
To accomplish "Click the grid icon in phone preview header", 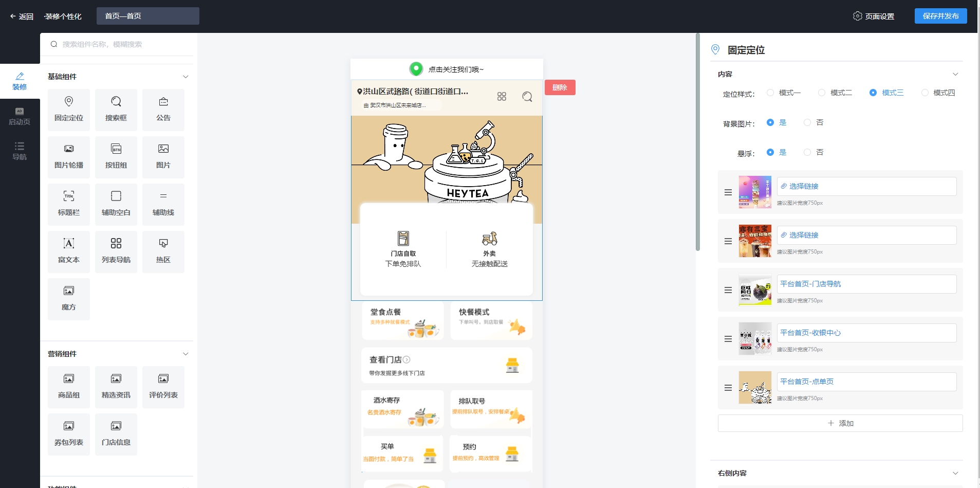I will (x=502, y=97).
